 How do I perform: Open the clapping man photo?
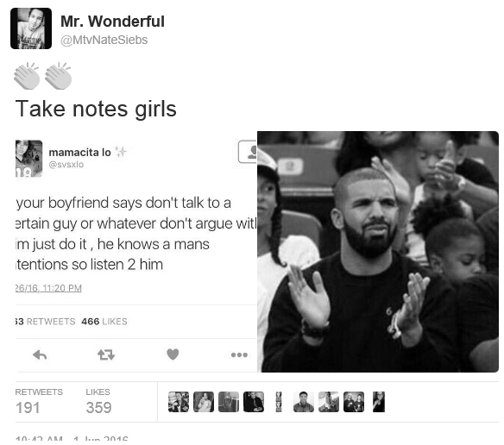pyautogui.click(x=378, y=252)
